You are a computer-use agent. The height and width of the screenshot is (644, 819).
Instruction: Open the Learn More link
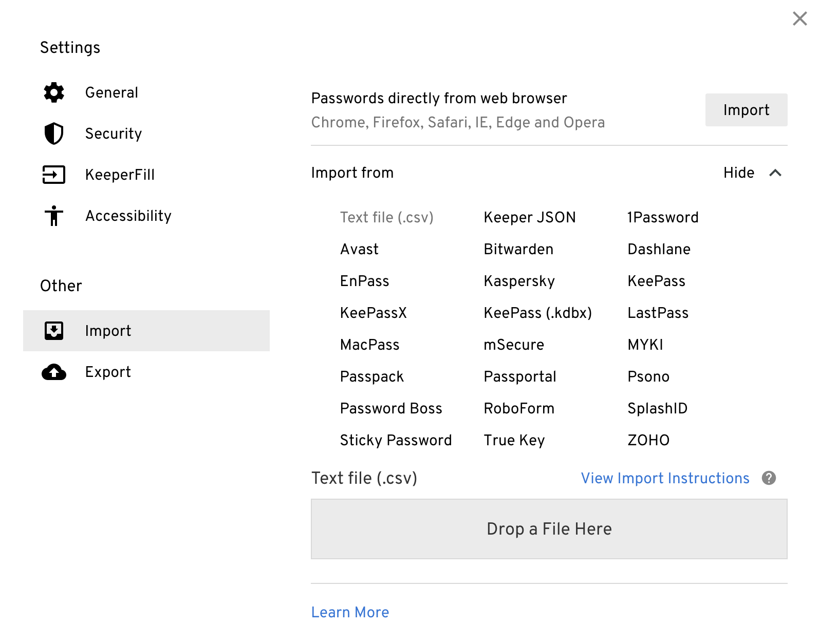[350, 612]
